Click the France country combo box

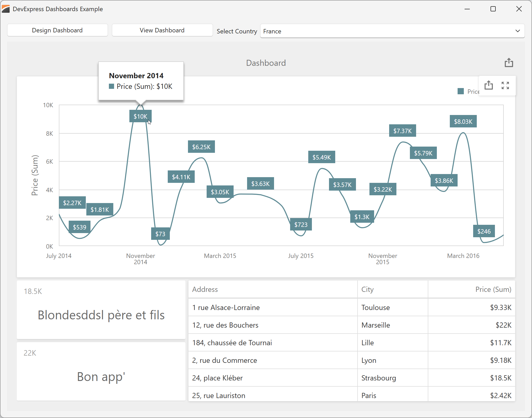(x=392, y=31)
